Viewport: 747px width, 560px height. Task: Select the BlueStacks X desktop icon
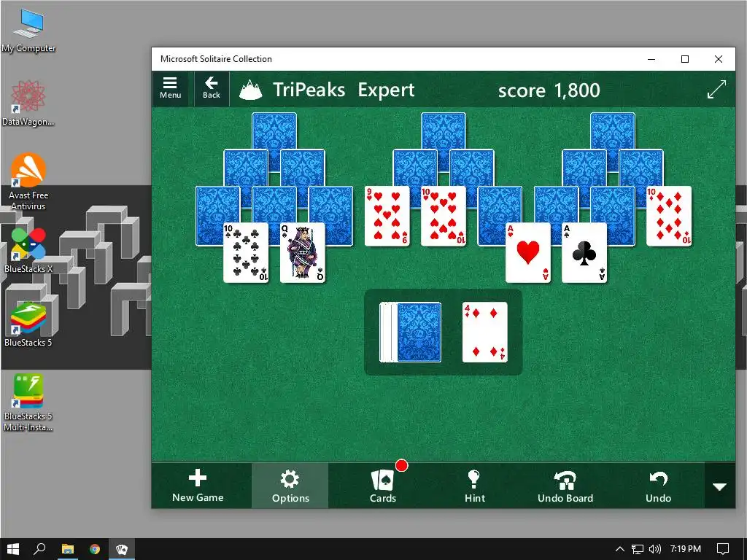(x=28, y=251)
